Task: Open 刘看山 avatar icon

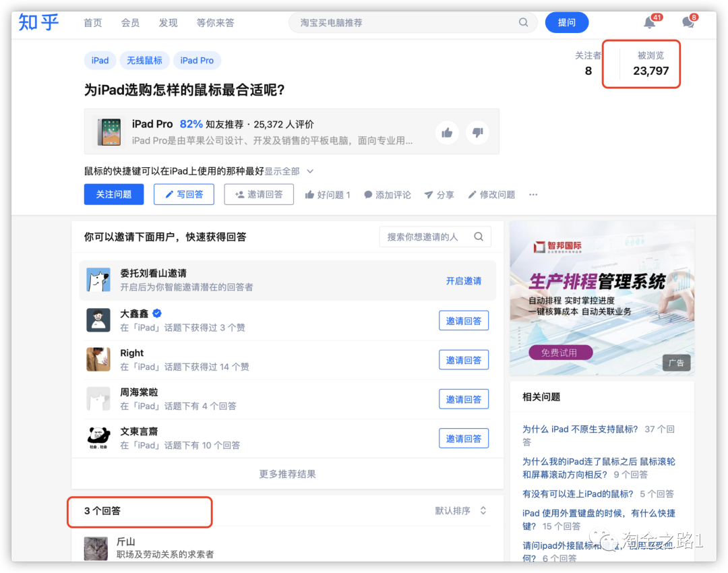Action: click(98, 280)
